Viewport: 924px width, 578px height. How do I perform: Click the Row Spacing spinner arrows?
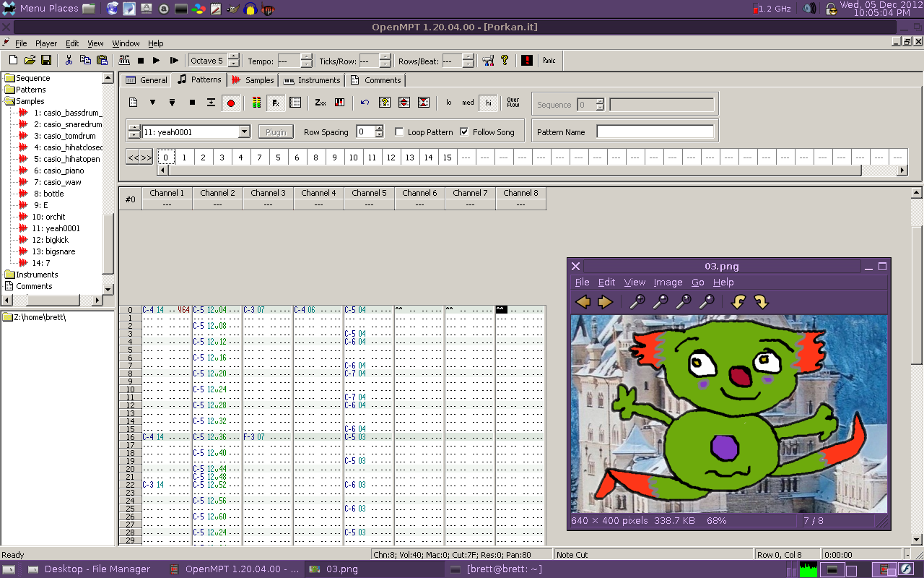click(380, 132)
